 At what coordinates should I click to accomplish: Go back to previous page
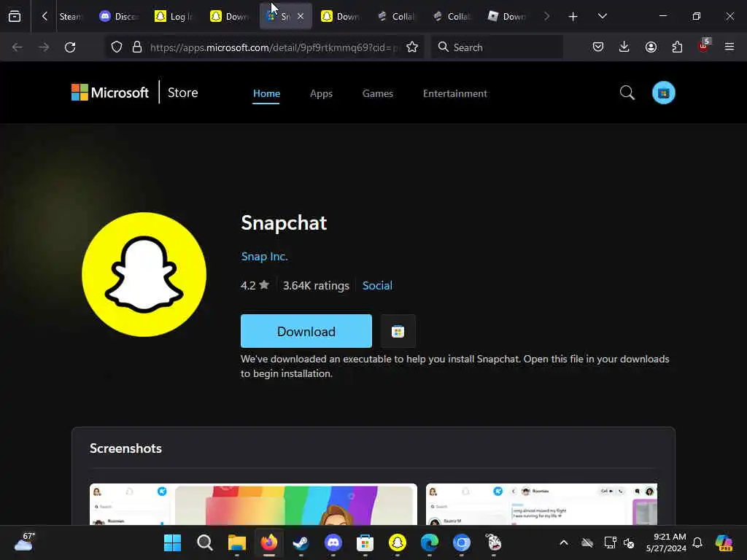tap(18, 47)
